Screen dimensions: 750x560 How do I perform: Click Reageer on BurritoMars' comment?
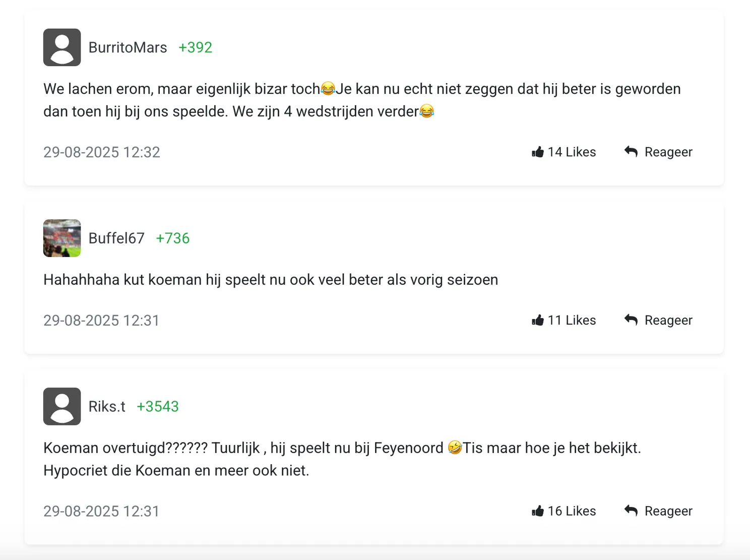click(668, 152)
